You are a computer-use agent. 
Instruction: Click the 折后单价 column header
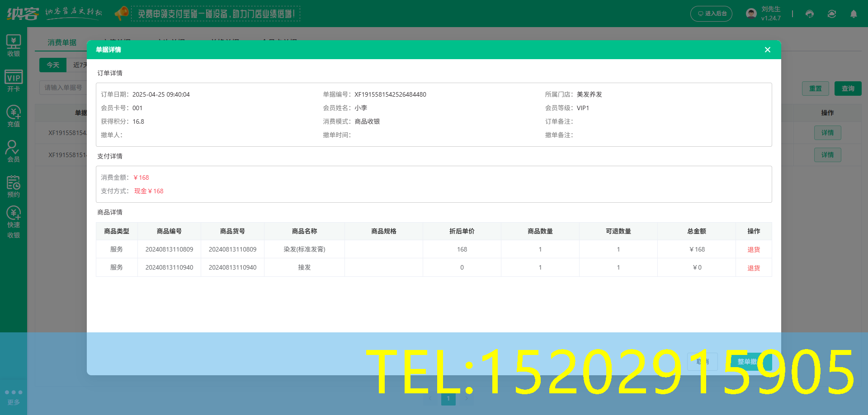[x=462, y=231]
